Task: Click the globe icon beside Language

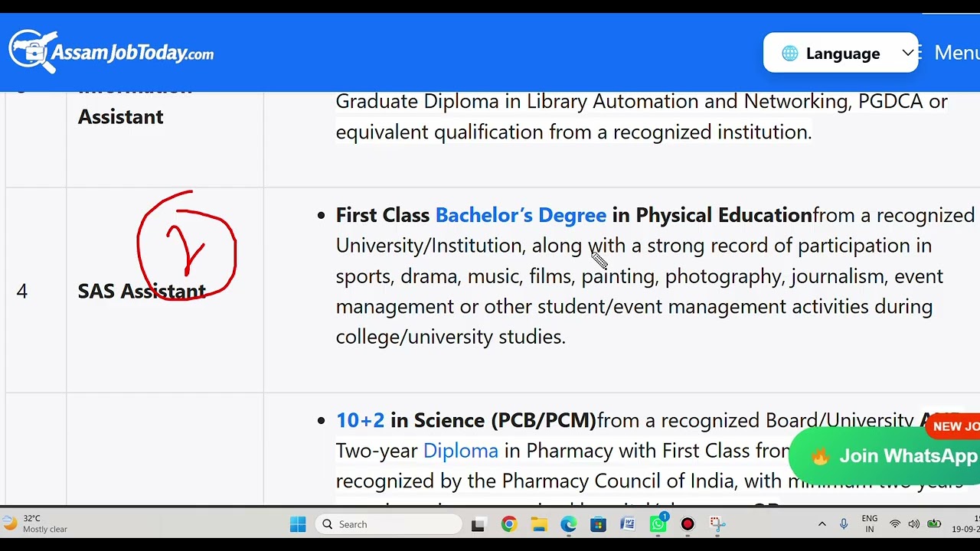Action: 789,54
